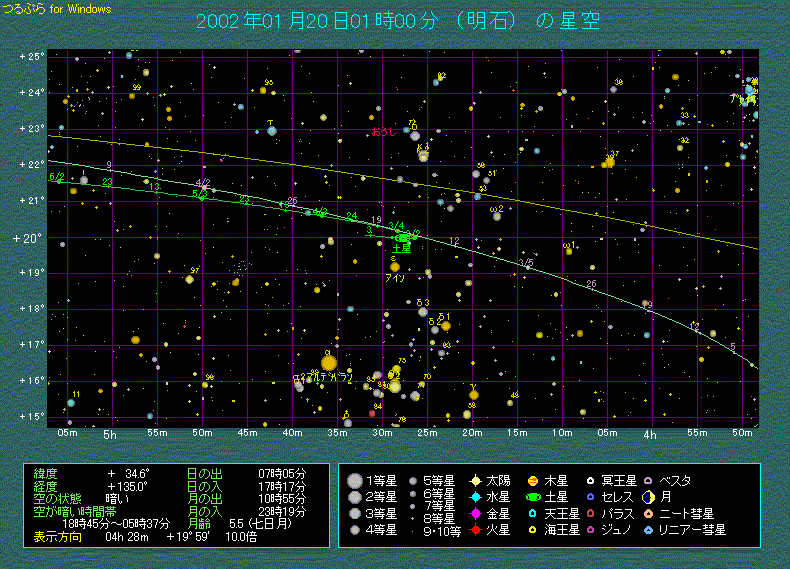Click the Saturn (土星) marker on the chart
Viewport: 790px width, 569px height.
[402, 237]
